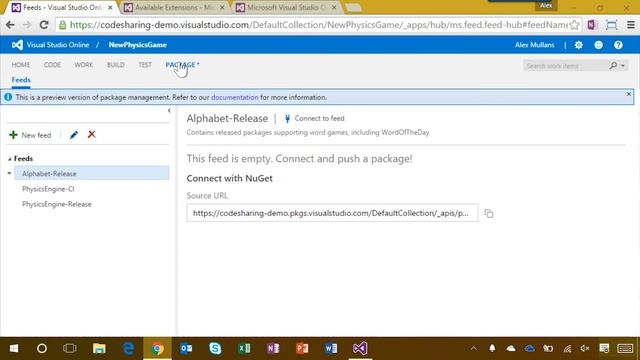Open Cortana circle on the taskbar
The height and width of the screenshot is (360, 640).
[x=42, y=348]
